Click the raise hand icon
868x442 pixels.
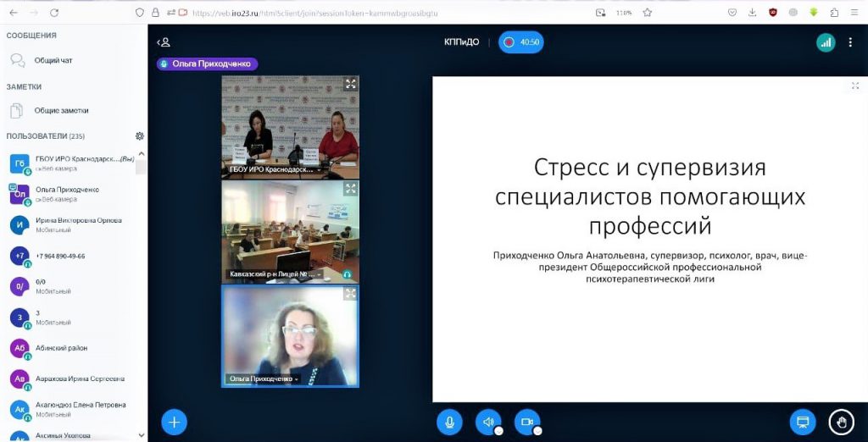(x=841, y=422)
